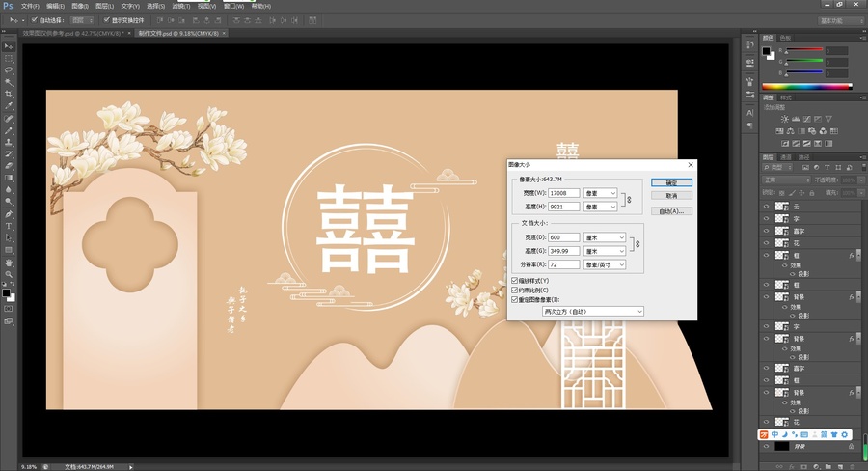Click the Levels adjustment icon

pyautogui.click(x=796, y=119)
